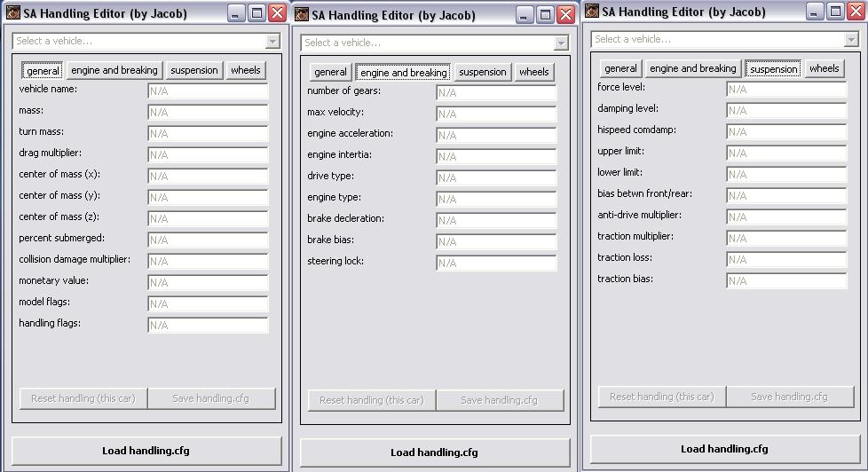Click the mass input field
The height and width of the screenshot is (472, 868).
coord(208,113)
